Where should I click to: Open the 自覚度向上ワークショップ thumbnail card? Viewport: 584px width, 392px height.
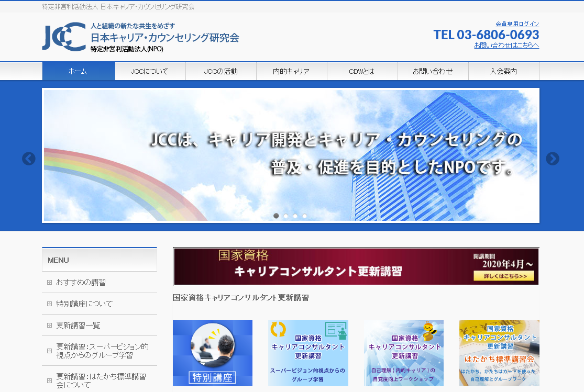point(404,353)
